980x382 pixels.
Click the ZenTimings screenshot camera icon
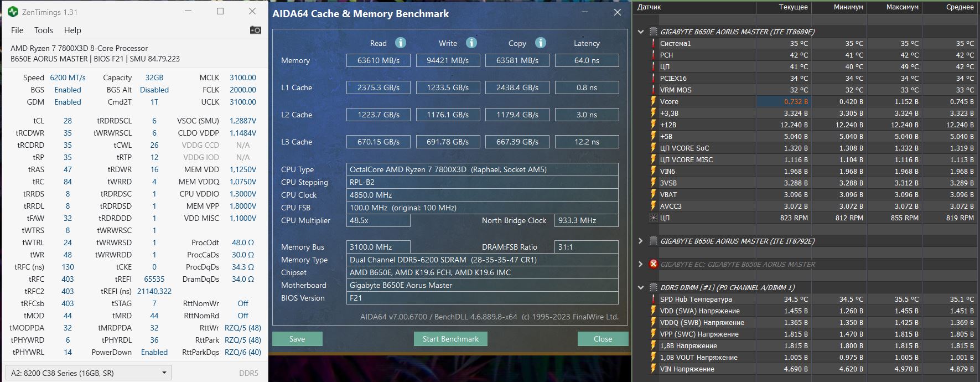point(255,30)
